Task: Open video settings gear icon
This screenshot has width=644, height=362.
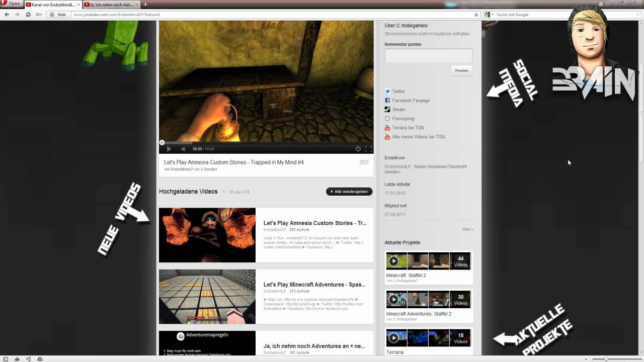Action: click(x=358, y=149)
